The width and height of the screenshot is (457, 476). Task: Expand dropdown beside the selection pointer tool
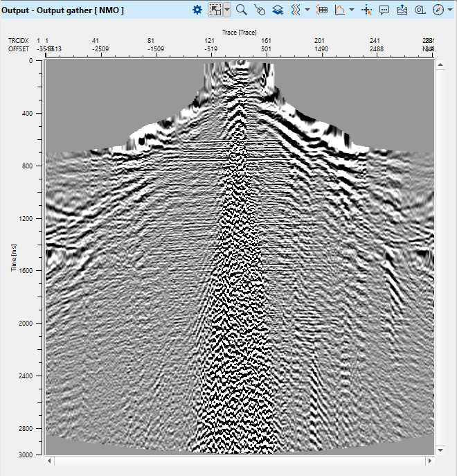226,10
